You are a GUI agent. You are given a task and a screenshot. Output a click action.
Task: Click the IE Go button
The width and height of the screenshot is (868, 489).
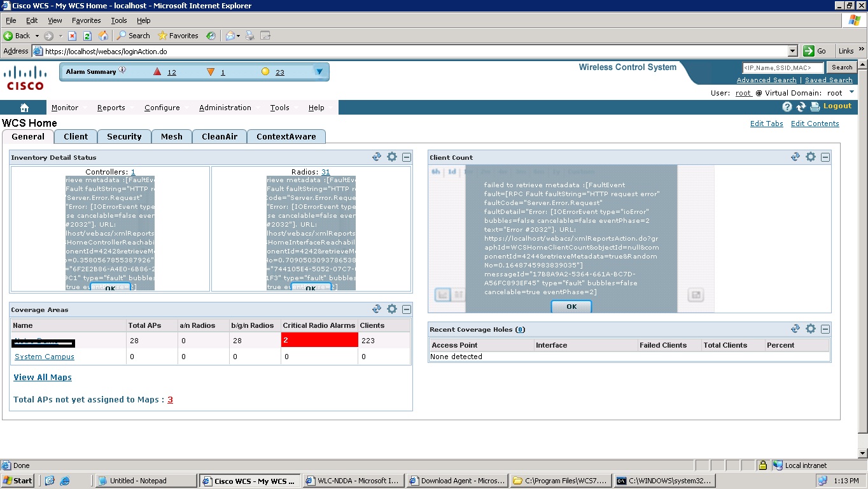point(816,51)
